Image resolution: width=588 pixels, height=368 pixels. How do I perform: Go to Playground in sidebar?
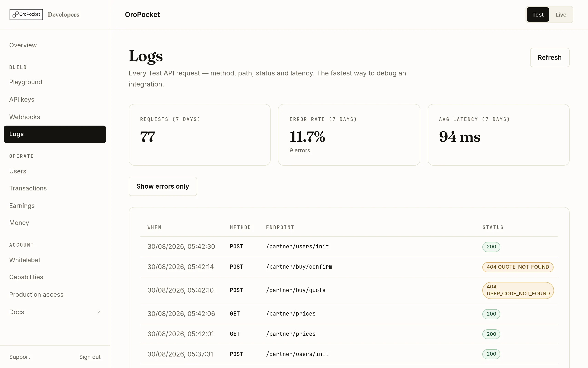55,82
